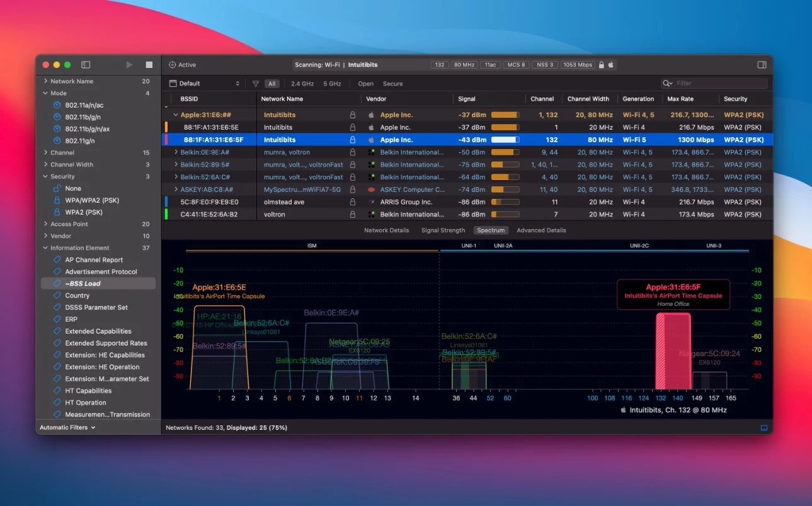This screenshot has width=812, height=506.
Task: Click the ASKEY vendor logo icon
Action: click(x=372, y=189)
